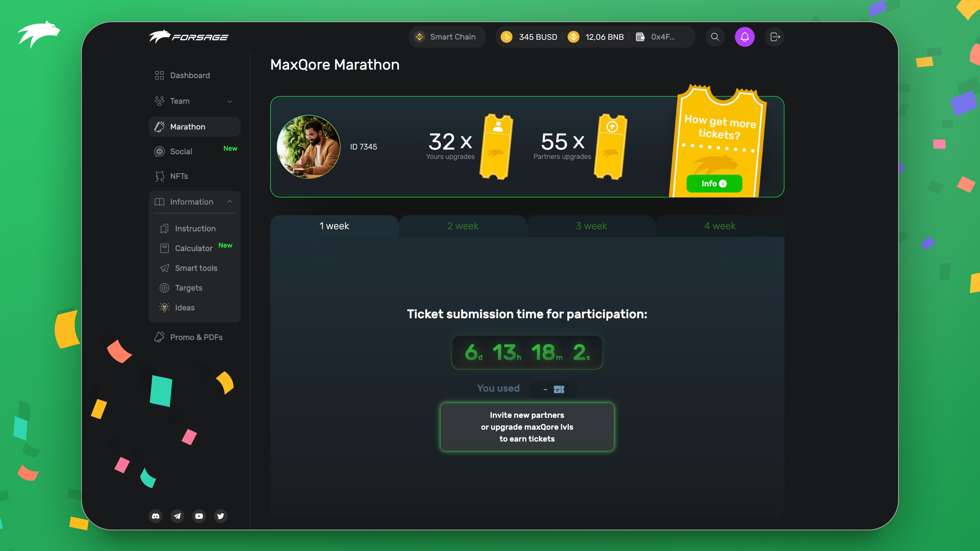Click the green Info button
This screenshot has height=551, width=980.
pos(714,184)
